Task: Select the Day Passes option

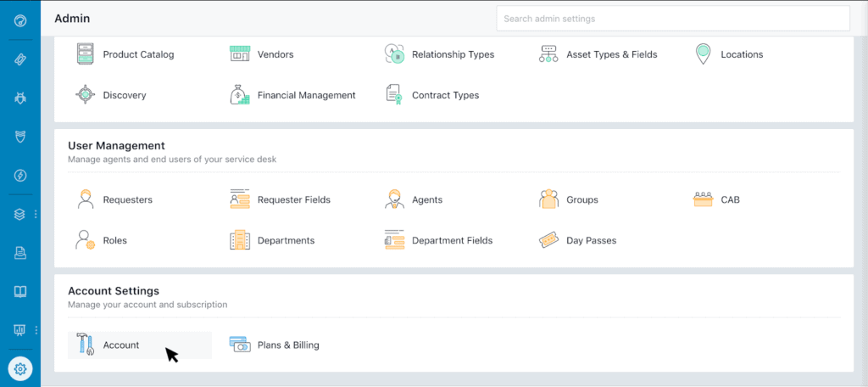Action: click(x=591, y=241)
